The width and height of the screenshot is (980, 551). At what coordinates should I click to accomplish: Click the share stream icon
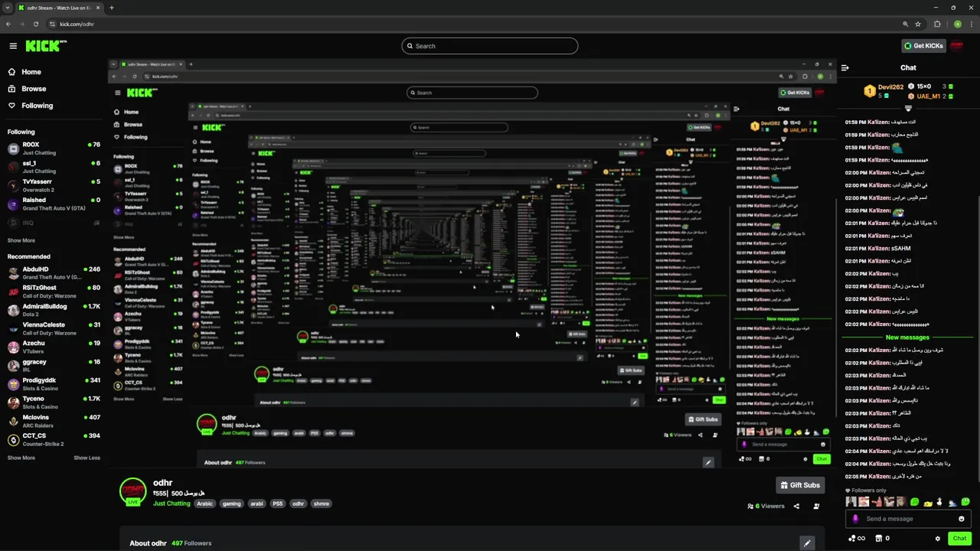point(796,506)
